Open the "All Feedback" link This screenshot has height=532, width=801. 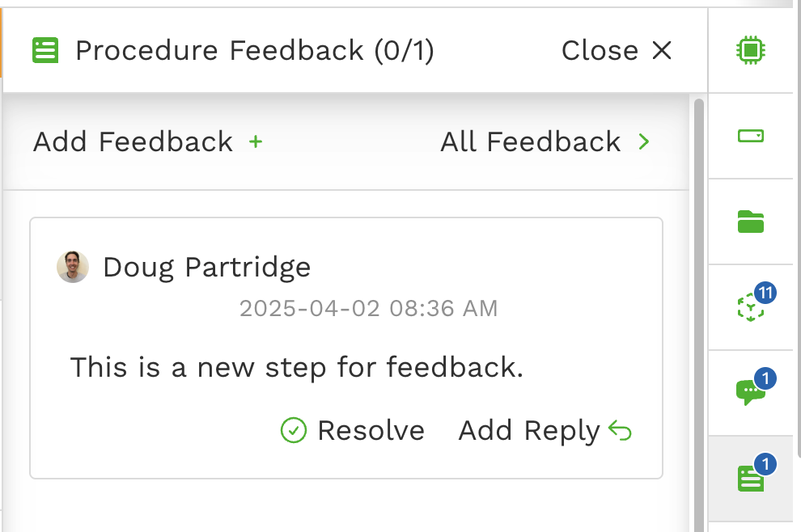(x=531, y=142)
